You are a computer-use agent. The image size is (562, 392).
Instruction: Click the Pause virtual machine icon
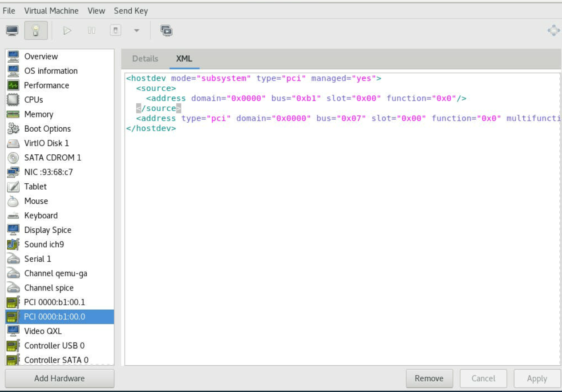[92, 31]
